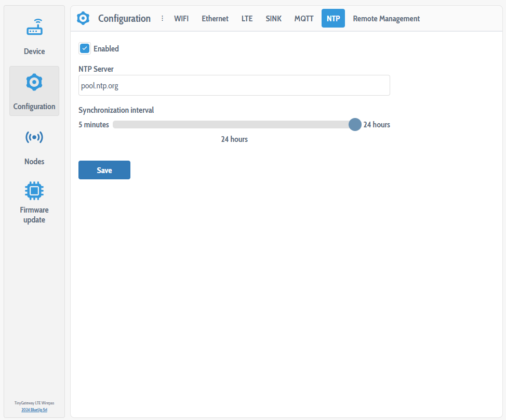This screenshot has width=506, height=420.
Task: Uncheck the Enabled checkbox
Action: pyautogui.click(x=85, y=48)
